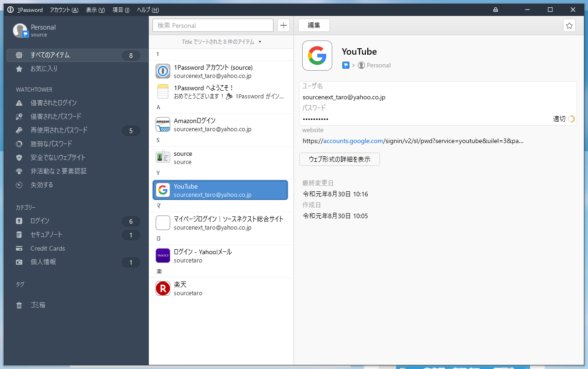Viewport: 588px width, 369px height.
Task: Click the 最終変更日 value 10:16
Action: click(x=335, y=194)
